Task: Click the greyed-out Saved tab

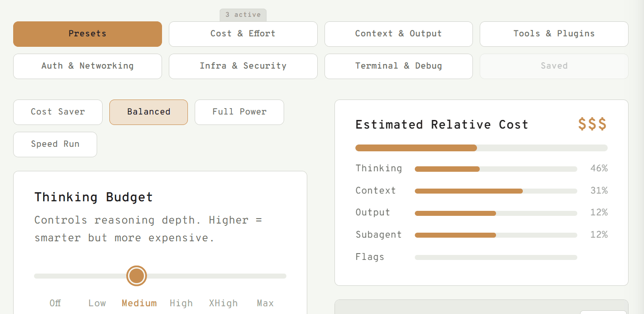Action: point(554,66)
